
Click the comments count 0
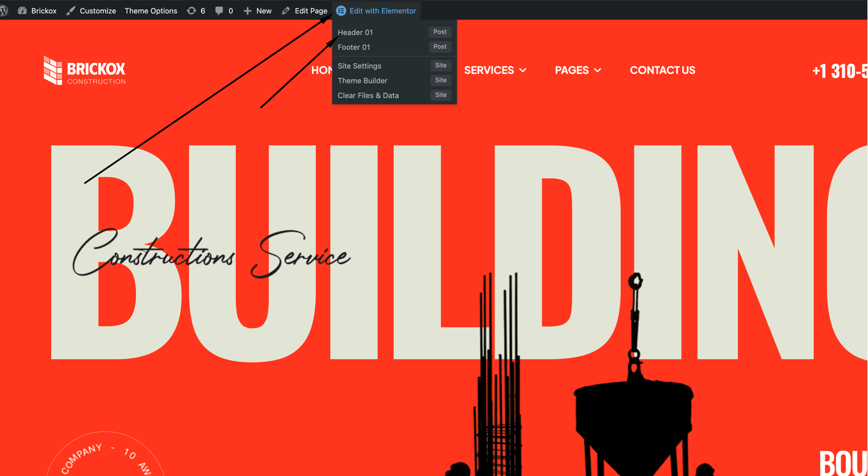230,11
